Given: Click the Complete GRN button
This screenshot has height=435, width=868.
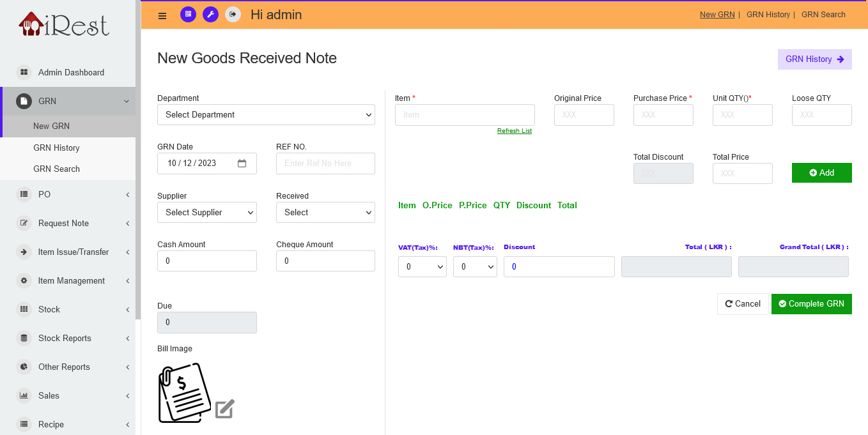Looking at the screenshot, I should tap(811, 304).
